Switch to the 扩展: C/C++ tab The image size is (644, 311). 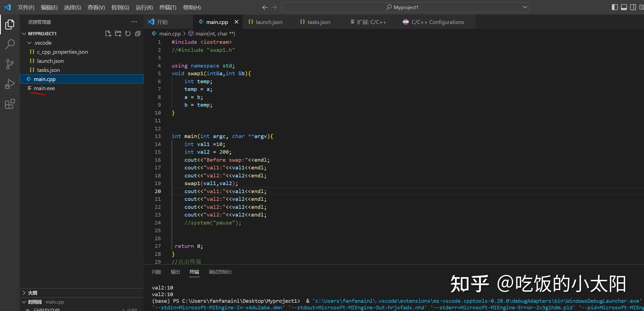coord(371,22)
